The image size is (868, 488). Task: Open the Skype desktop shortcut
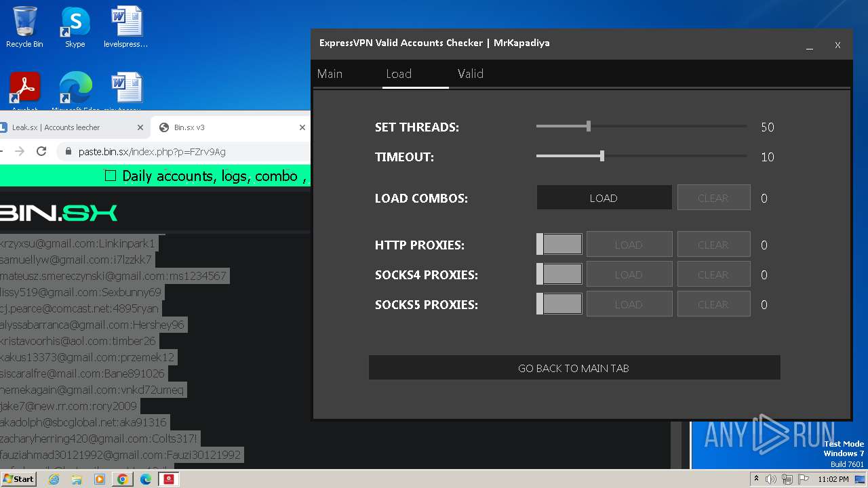[x=75, y=27]
